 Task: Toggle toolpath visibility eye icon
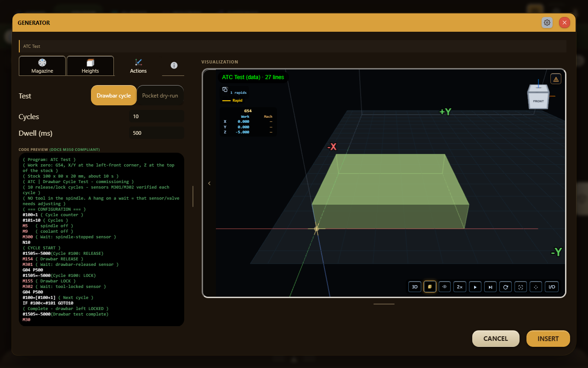coord(445,287)
